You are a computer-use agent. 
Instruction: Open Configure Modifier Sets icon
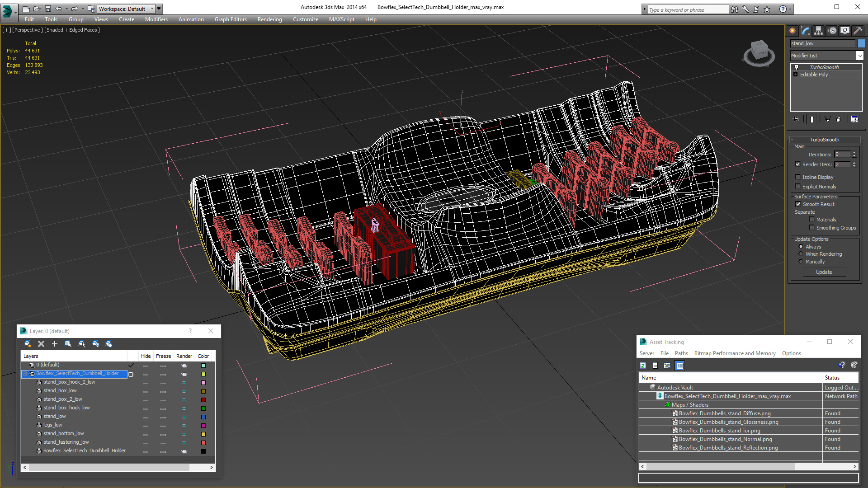854,119
